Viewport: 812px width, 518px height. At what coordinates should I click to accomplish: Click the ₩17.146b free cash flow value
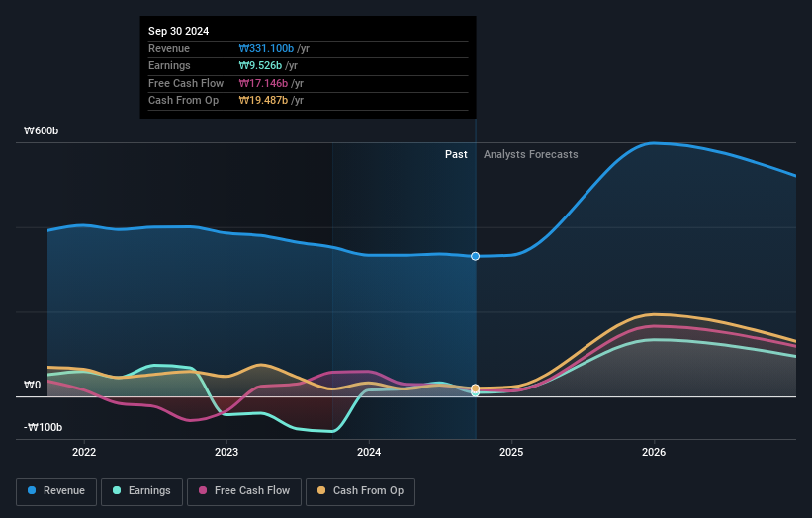pos(263,83)
